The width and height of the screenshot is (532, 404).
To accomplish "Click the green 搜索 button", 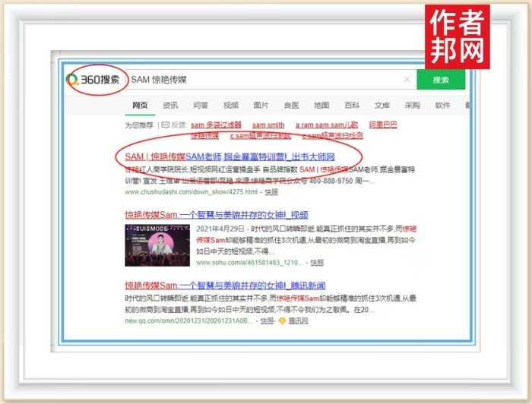I will click(440, 79).
